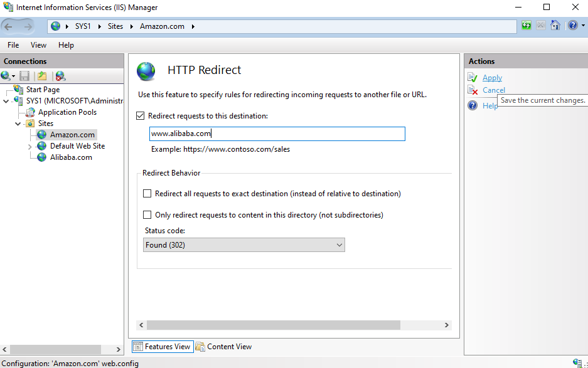Image resolution: width=588 pixels, height=368 pixels.
Task: Click content pane scroll left arrow
Action: tap(141, 325)
